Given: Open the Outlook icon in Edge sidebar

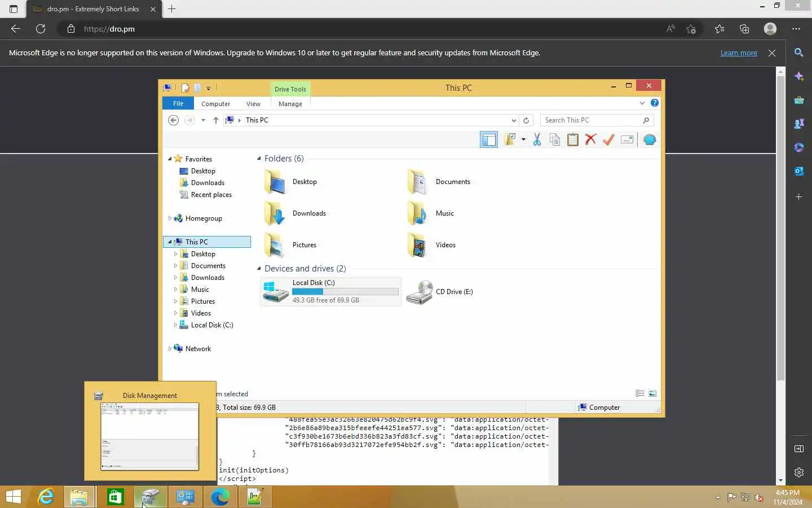Looking at the screenshot, I should [799, 171].
